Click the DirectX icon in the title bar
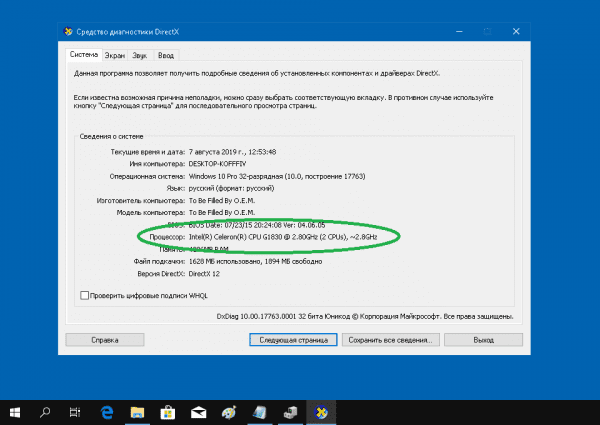The image size is (600, 425). 68,31
